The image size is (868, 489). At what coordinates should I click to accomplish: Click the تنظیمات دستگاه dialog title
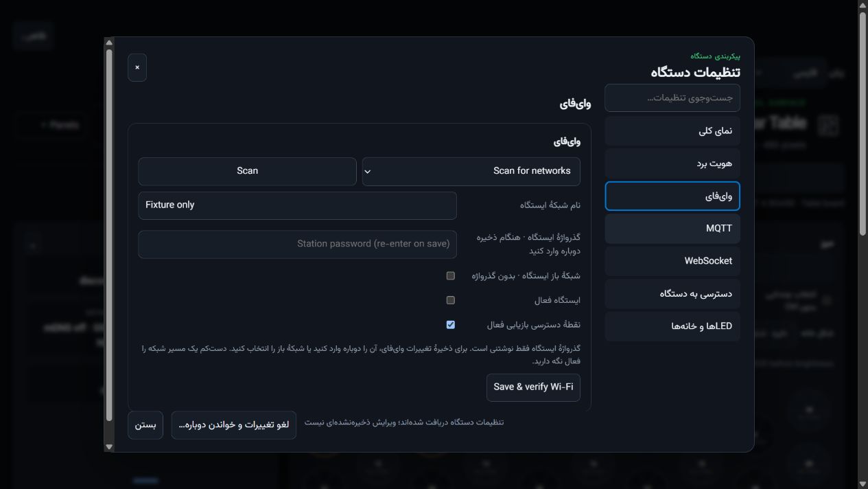click(696, 72)
